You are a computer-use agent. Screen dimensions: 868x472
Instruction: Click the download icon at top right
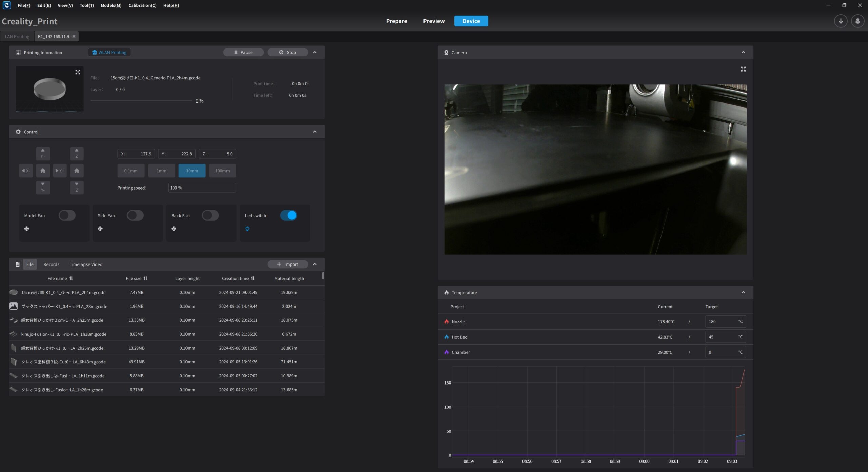[841, 21]
